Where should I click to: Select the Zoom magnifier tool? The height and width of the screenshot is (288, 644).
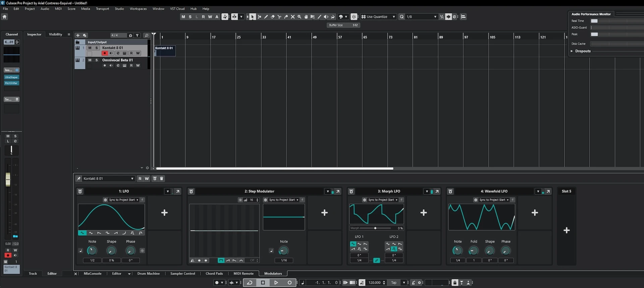click(x=299, y=17)
